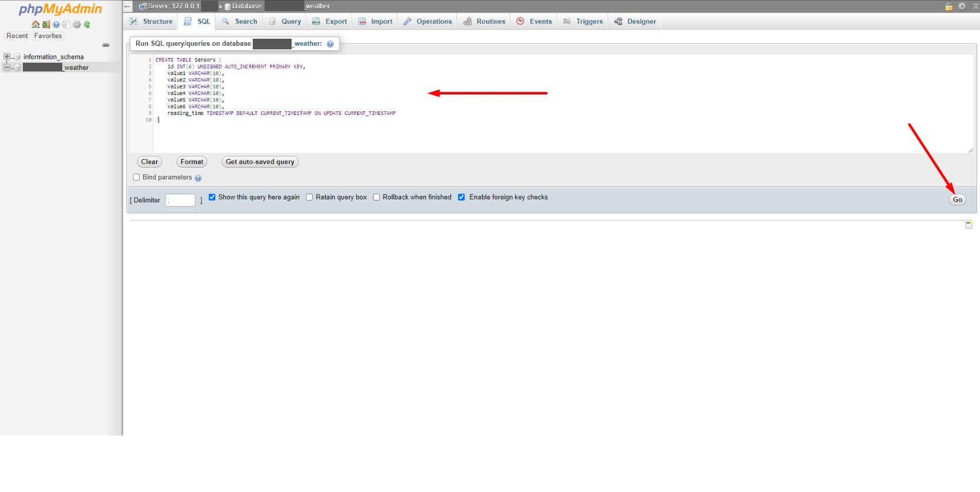
Task: Open the Export tab
Action: point(330,22)
